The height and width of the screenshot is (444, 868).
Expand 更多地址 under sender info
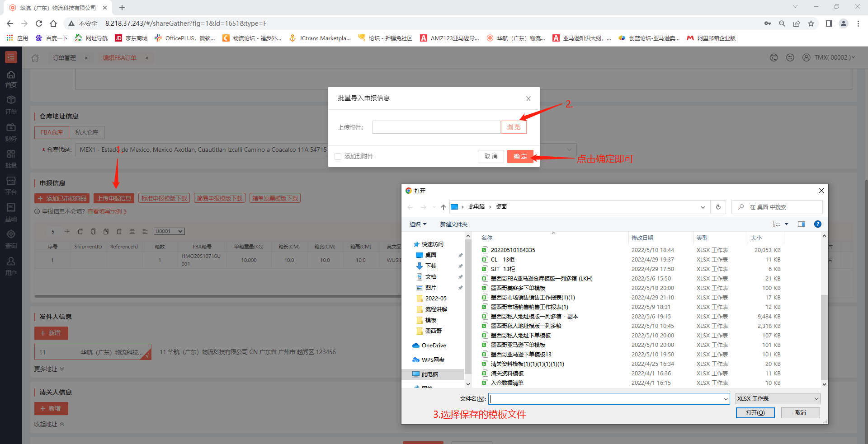click(49, 369)
